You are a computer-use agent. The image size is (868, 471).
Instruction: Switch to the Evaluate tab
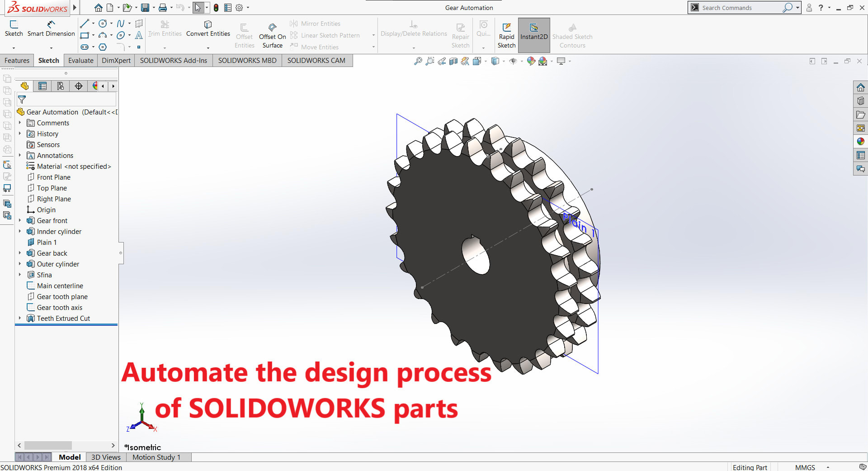(x=80, y=60)
